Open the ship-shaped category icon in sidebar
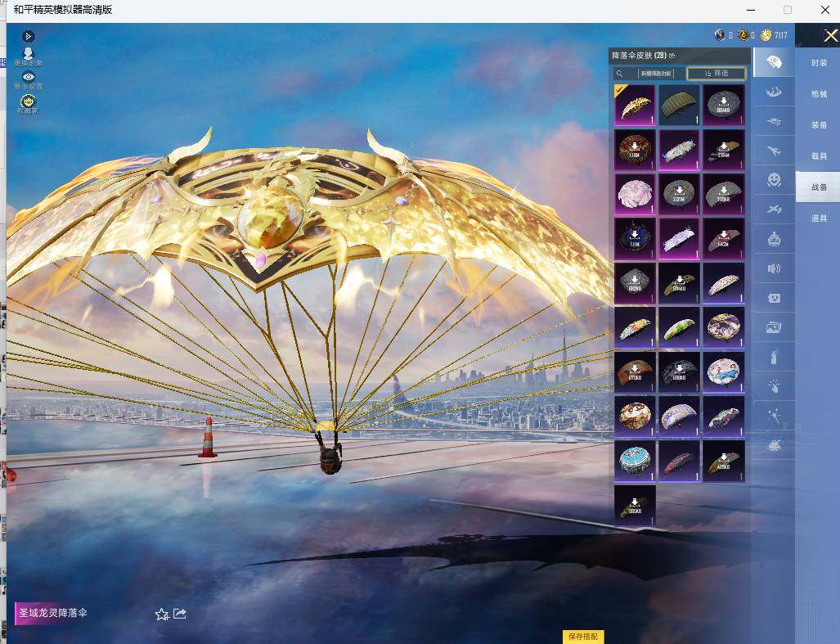 [x=774, y=92]
